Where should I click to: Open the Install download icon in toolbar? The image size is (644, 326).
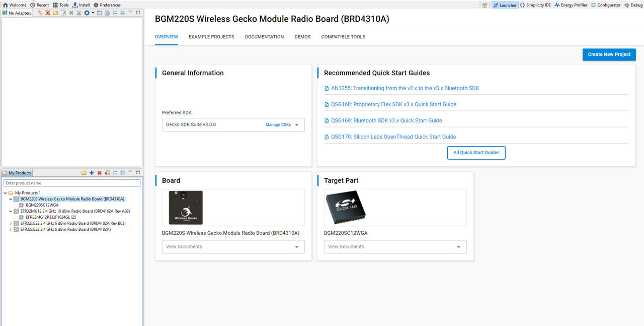coord(75,5)
